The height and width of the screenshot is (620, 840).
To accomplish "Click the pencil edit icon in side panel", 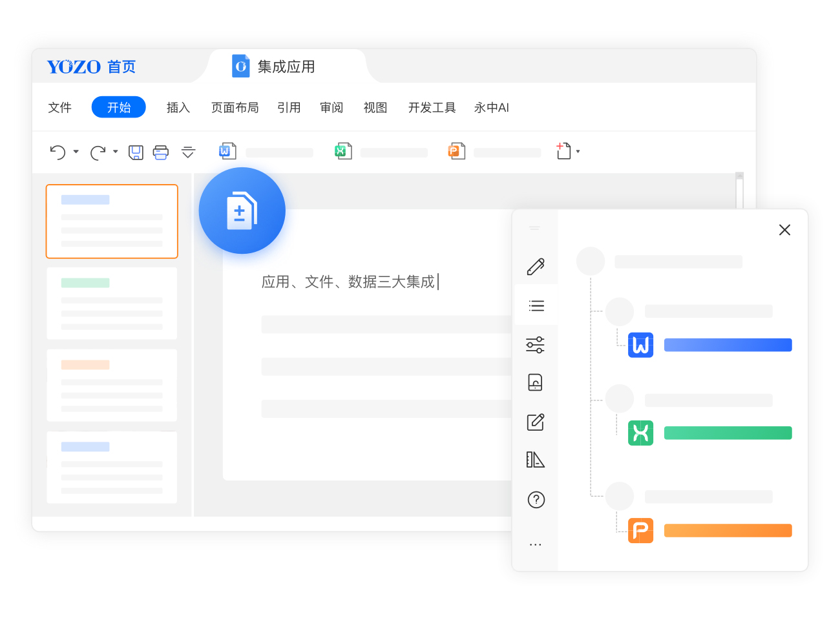I will [x=536, y=266].
